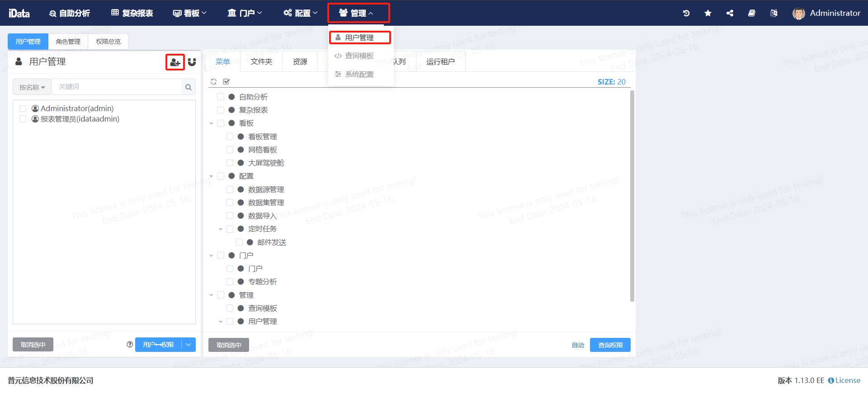This screenshot has width=868, height=393.
Task: Open the 按名称 search filter dropdown
Action: (x=32, y=87)
